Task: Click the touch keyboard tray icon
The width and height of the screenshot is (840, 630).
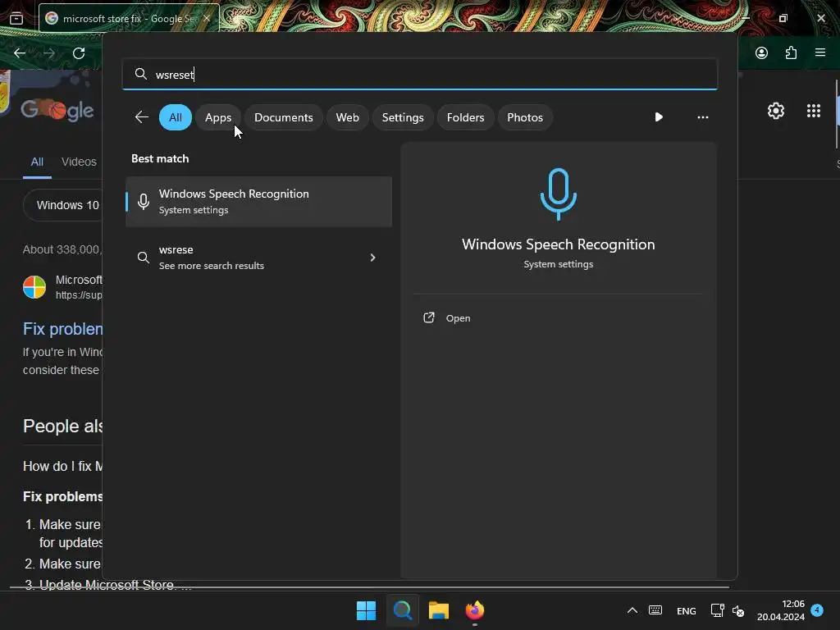Action: (655, 610)
